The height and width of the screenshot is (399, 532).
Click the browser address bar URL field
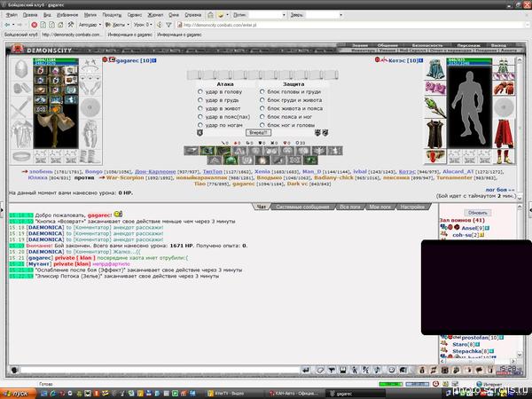[353, 25]
